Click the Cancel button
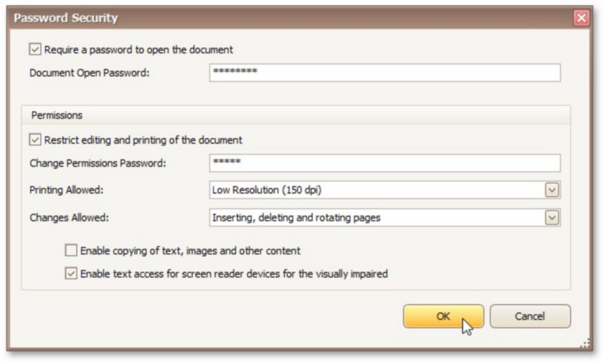605x364 pixels. tap(530, 316)
